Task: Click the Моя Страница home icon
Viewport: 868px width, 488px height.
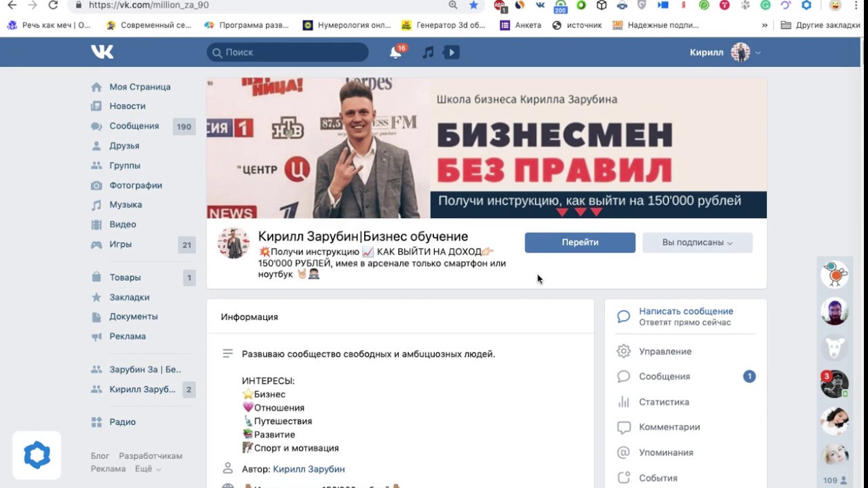Action: pos(96,87)
